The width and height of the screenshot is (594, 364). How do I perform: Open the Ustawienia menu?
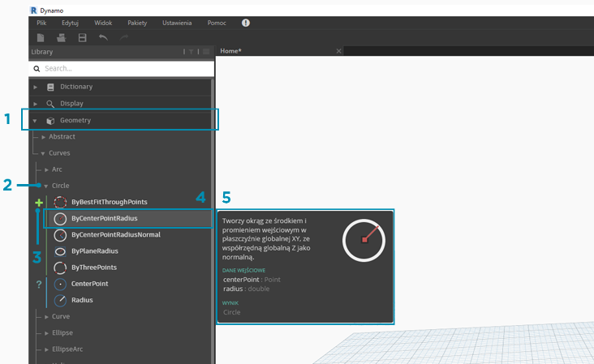pos(177,23)
